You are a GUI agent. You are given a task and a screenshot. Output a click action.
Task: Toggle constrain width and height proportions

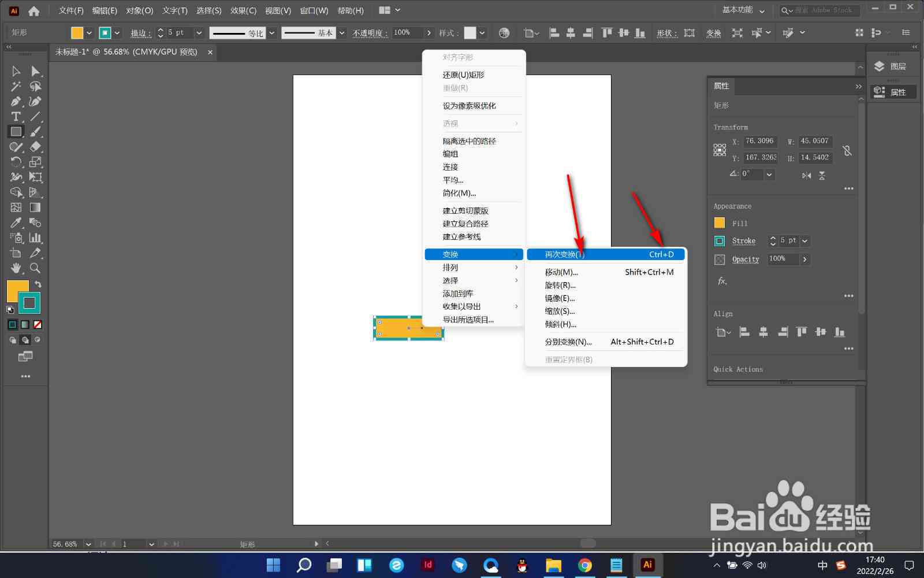(x=847, y=150)
